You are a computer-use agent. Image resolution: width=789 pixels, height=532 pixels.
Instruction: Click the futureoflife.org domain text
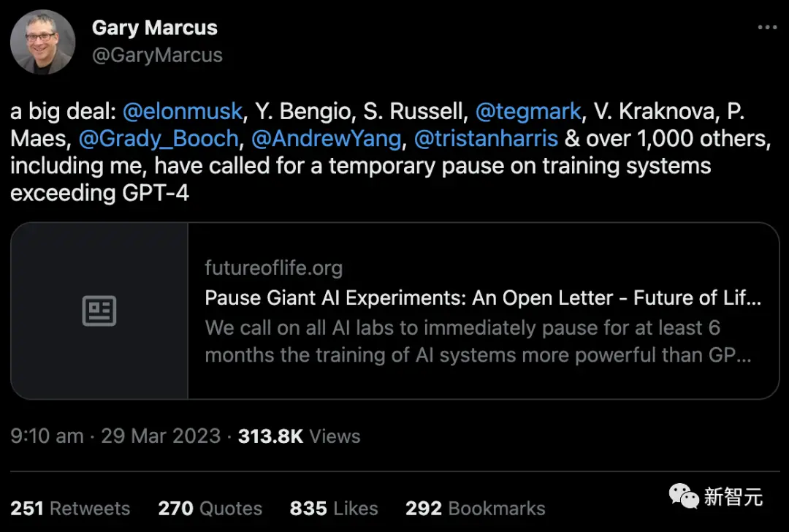tap(273, 268)
